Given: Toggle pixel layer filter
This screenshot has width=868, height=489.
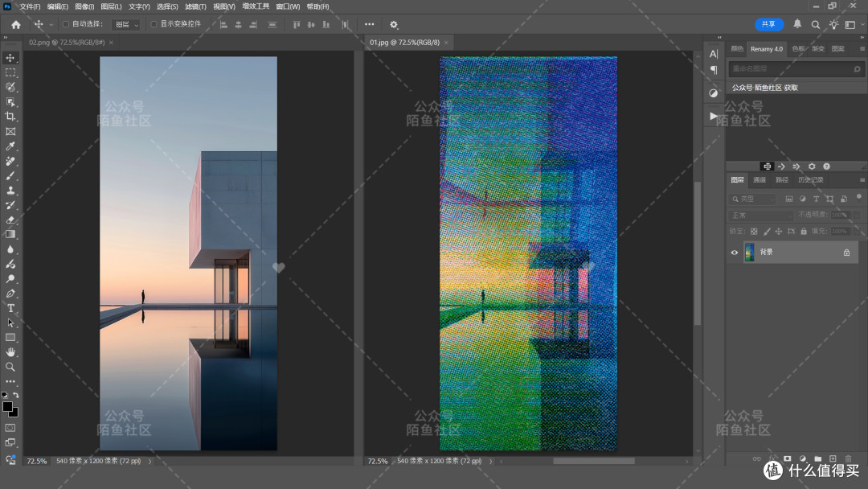Looking at the screenshot, I should tap(789, 199).
